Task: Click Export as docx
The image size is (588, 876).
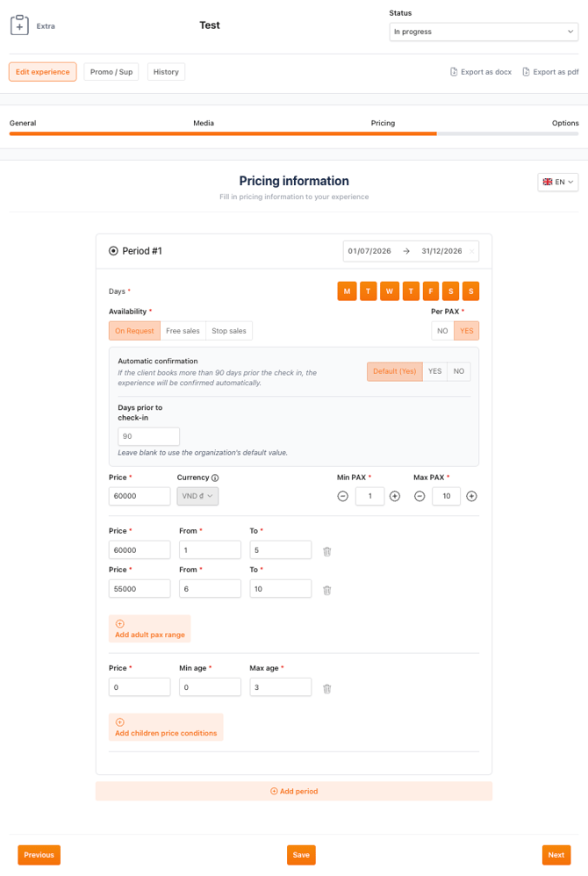Action: click(x=481, y=72)
